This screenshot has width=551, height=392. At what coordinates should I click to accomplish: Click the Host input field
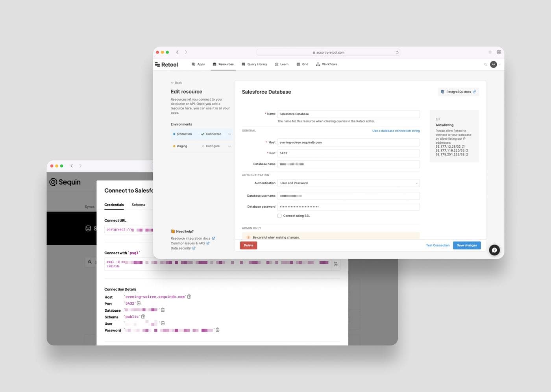tap(348, 142)
